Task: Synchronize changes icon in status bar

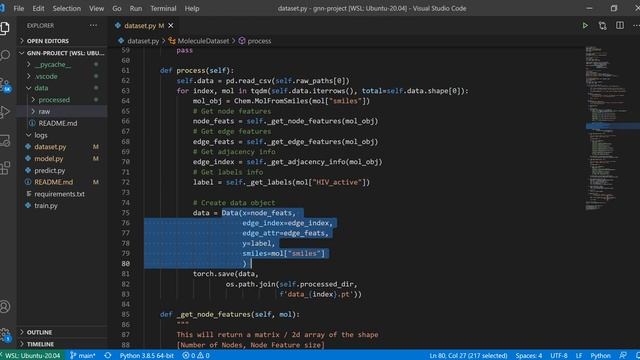Action: pyautogui.click(x=108, y=356)
